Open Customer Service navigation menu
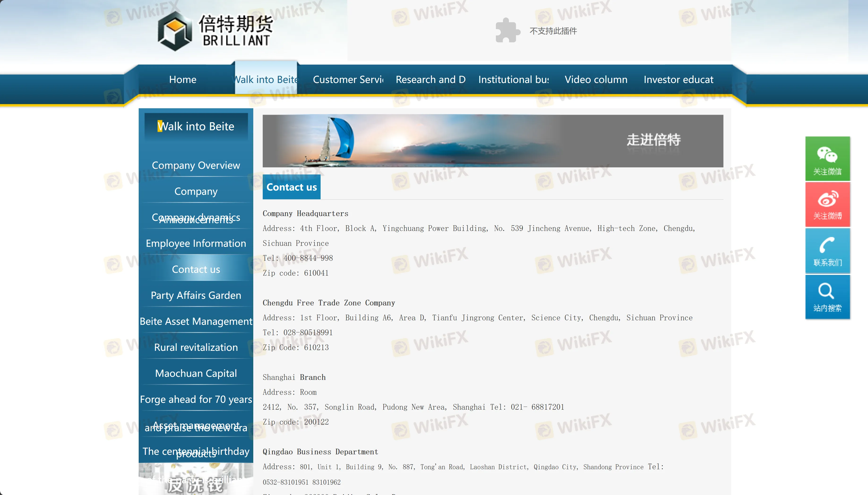The width and height of the screenshot is (868, 495). [348, 80]
